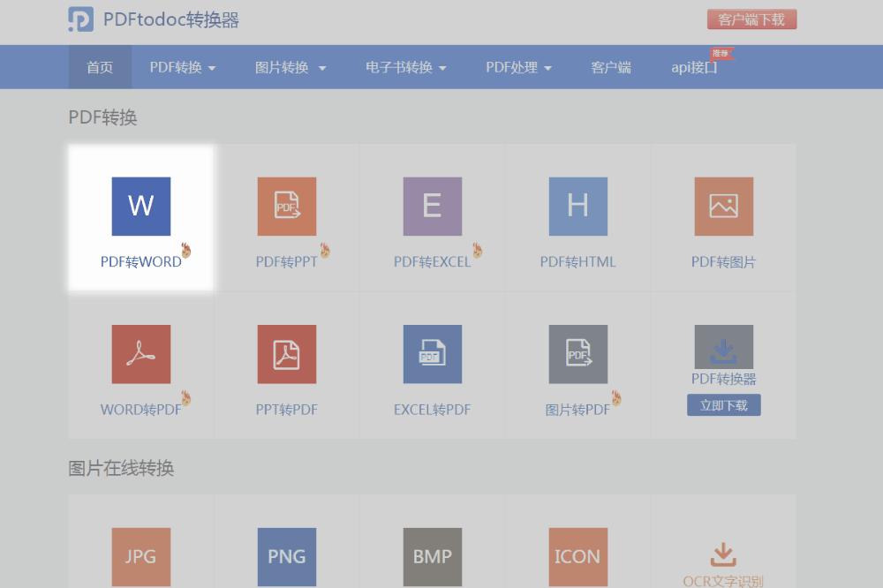The image size is (883, 588).
Task: Expand the PDF转换 dropdown menu
Action: point(182,67)
